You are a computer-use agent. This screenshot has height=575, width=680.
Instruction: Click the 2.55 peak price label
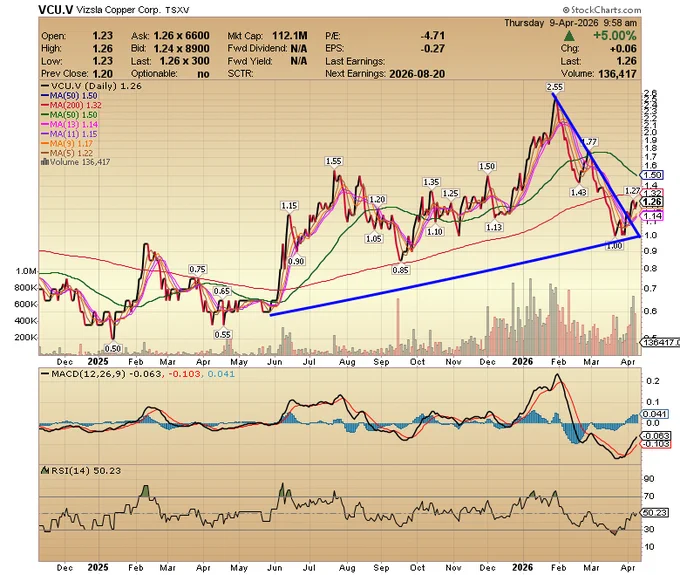click(x=555, y=87)
